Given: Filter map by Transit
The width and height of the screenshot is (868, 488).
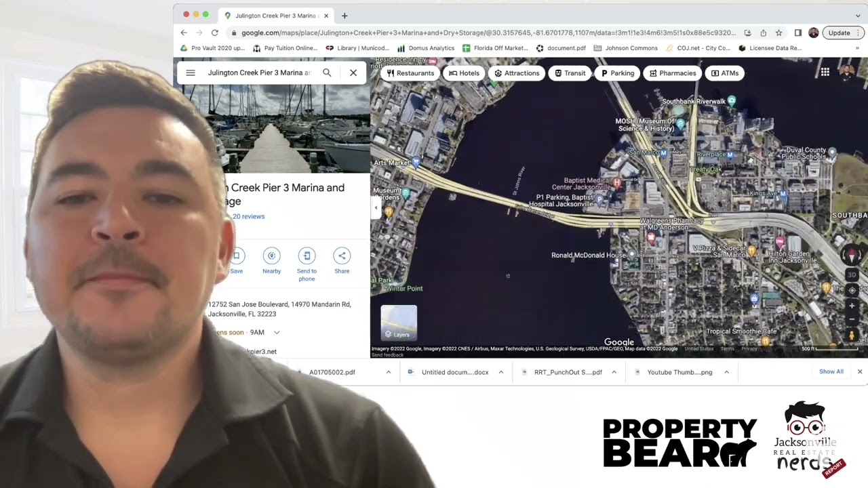Looking at the screenshot, I should [x=570, y=73].
